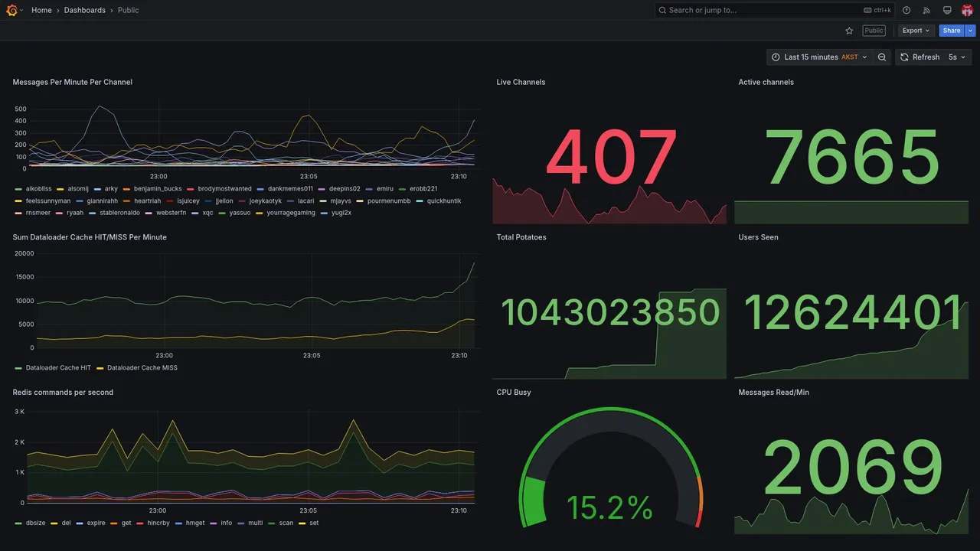Click the monitor icon beside the avatar
Screen dimensions: 980x551
947,10
